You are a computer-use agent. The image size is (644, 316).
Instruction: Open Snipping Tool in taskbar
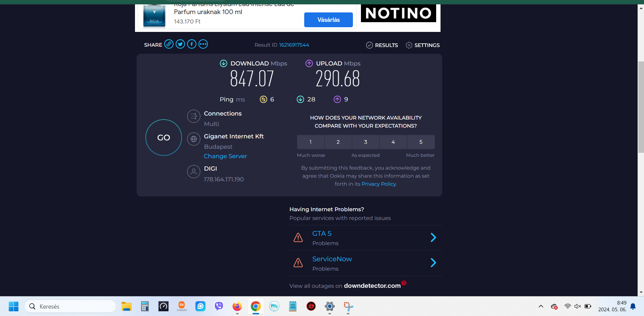click(x=348, y=306)
